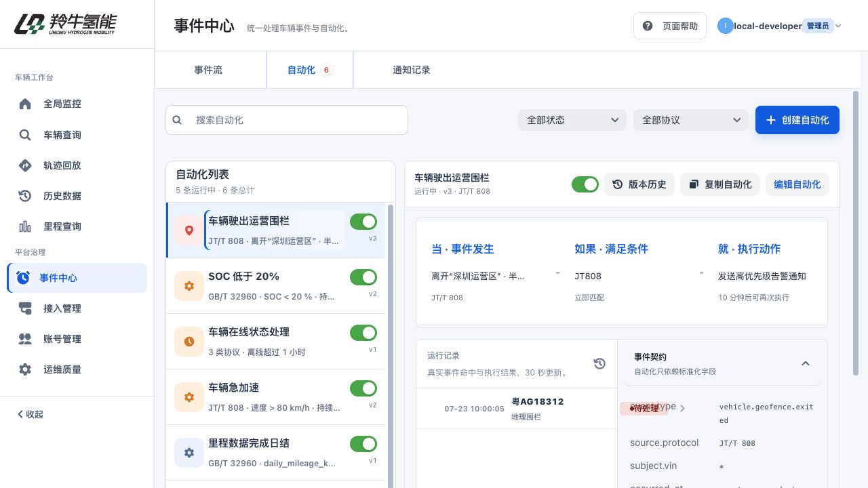Screen dimensions: 868x488
Task: Open 接入管理 menu label
Action: coord(62,308)
